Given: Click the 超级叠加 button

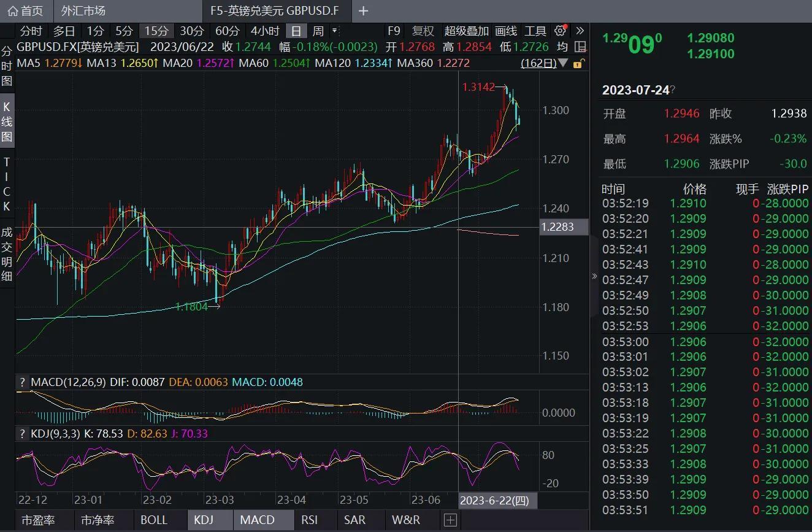Looking at the screenshot, I should 466,31.
